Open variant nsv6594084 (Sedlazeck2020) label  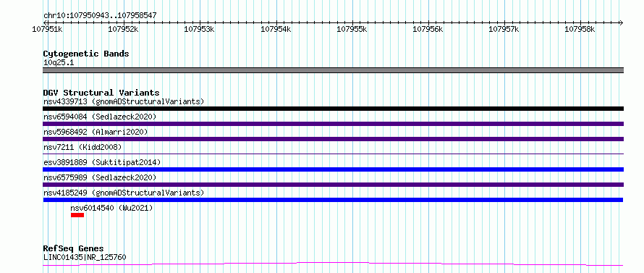click(100, 117)
